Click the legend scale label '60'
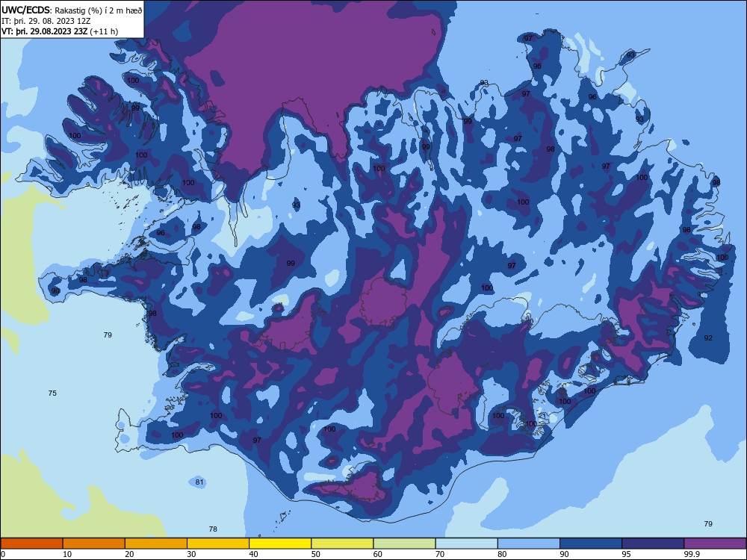 (x=378, y=554)
